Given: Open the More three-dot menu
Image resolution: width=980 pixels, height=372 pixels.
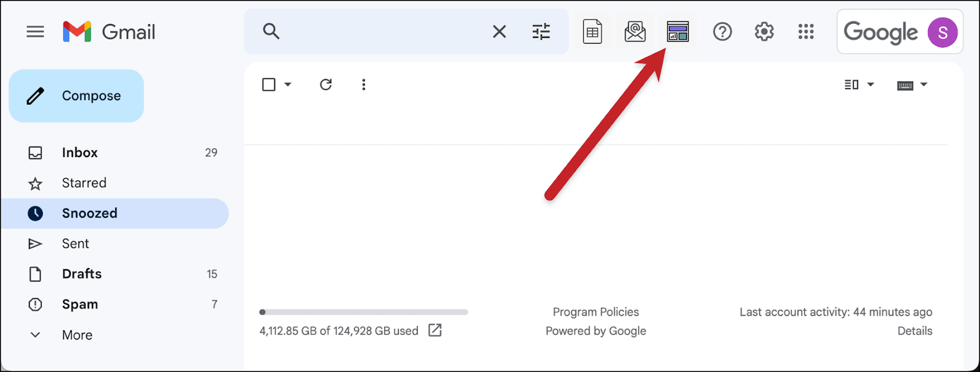Looking at the screenshot, I should [x=364, y=84].
